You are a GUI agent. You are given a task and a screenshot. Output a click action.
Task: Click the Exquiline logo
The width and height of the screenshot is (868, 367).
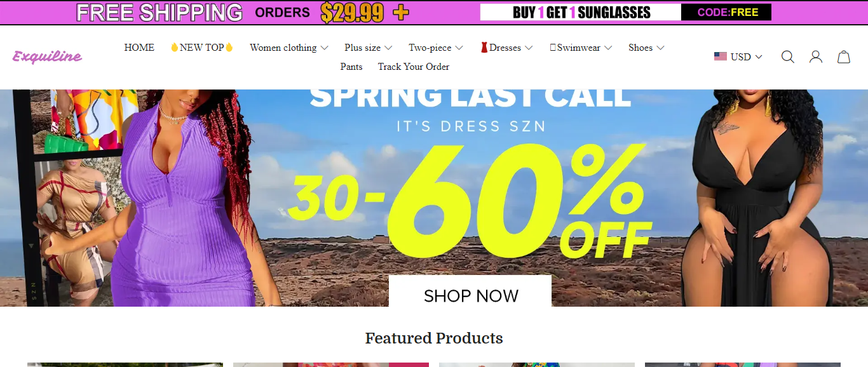pos(47,57)
